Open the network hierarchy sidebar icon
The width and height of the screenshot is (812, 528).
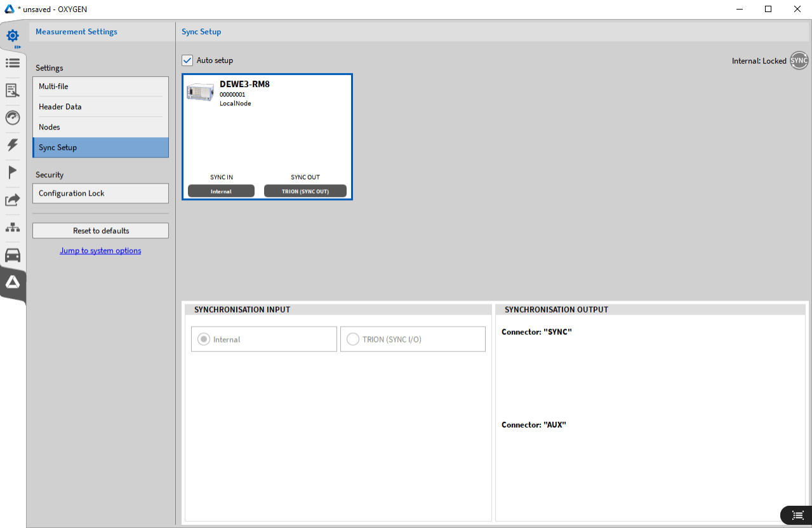click(13, 227)
